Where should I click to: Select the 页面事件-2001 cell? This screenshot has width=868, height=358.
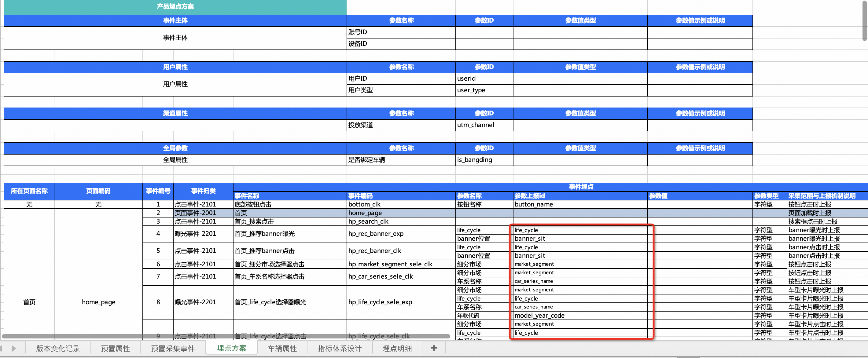[x=203, y=213]
